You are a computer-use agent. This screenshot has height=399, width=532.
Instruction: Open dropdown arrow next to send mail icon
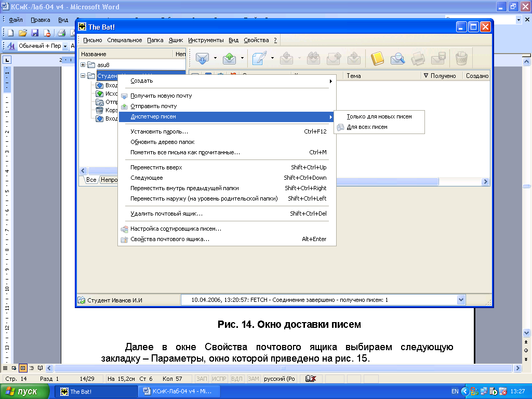242,58
